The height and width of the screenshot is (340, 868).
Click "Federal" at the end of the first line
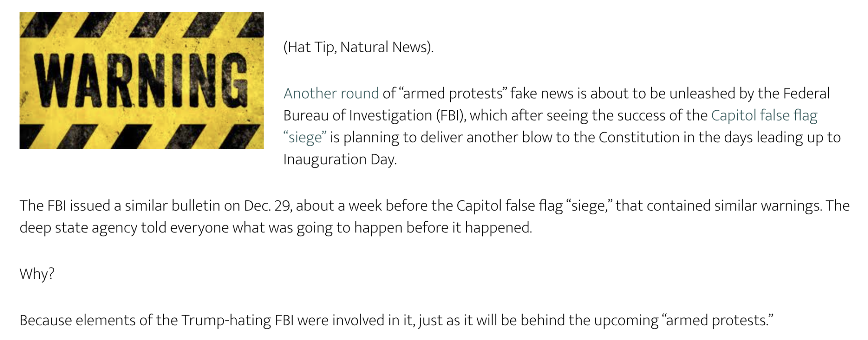click(x=806, y=93)
